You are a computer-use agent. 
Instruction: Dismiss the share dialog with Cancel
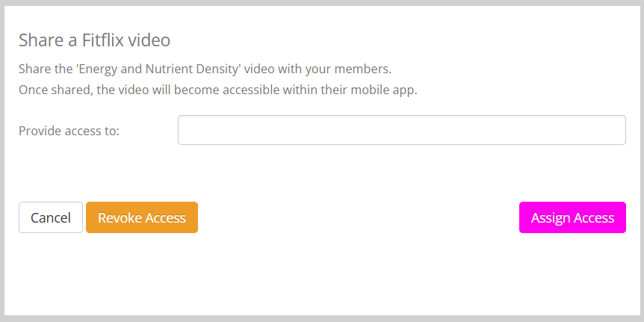coord(50,217)
